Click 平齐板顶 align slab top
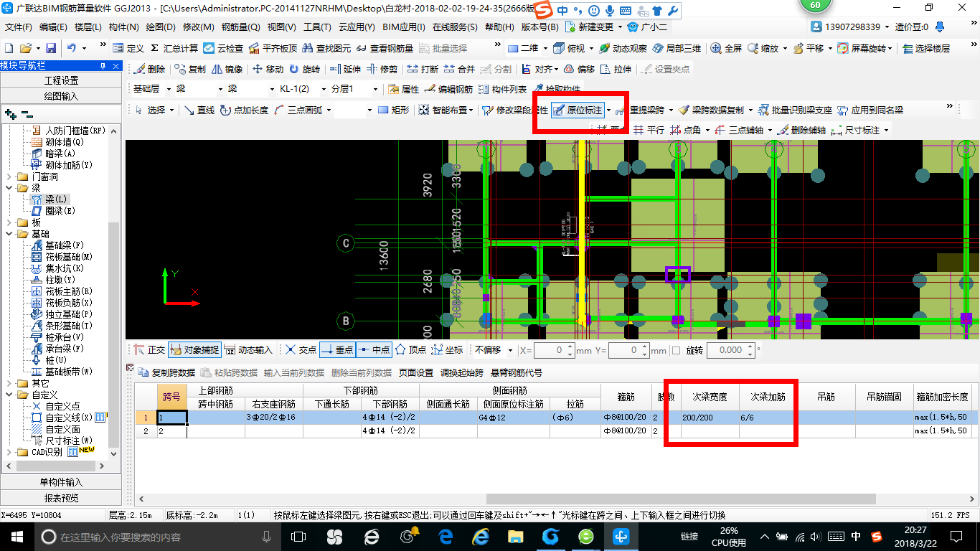 [272, 48]
